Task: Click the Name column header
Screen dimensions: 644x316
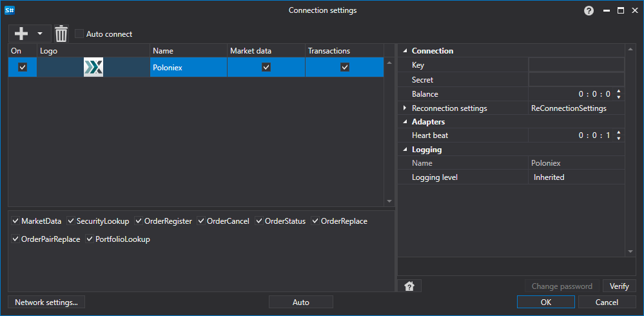Action: 188,51
